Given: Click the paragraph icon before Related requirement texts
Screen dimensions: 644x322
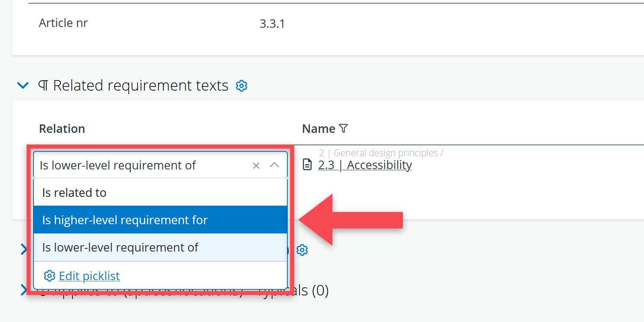Looking at the screenshot, I should 43,85.
